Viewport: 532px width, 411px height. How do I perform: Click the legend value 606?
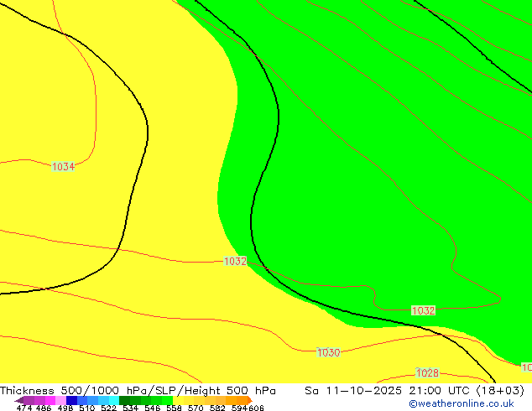pos(256,408)
